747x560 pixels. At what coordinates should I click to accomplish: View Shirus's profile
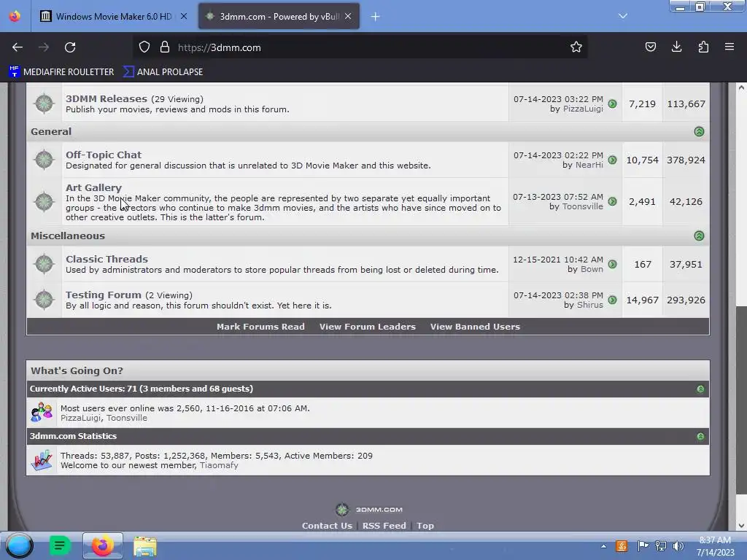point(589,305)
